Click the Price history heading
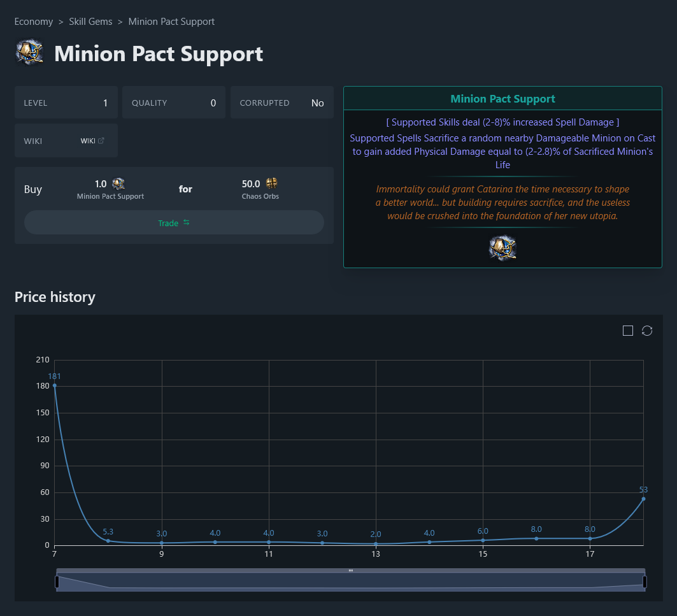677x616 pixels. [55, 297]
